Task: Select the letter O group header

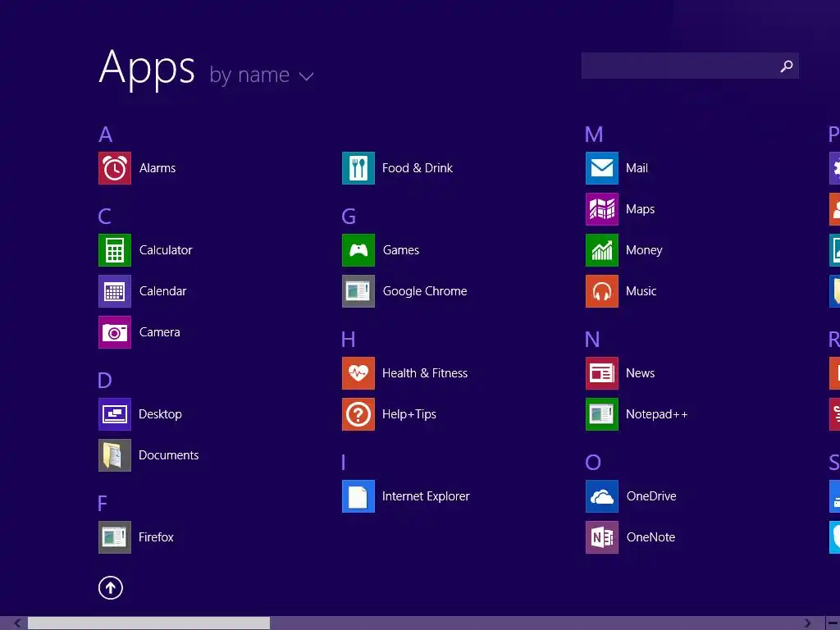Action: pos(593,463)
